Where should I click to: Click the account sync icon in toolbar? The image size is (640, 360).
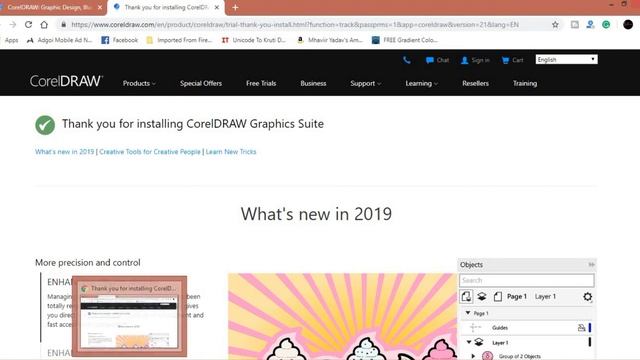pyautogui.click(x=590, y=24)
